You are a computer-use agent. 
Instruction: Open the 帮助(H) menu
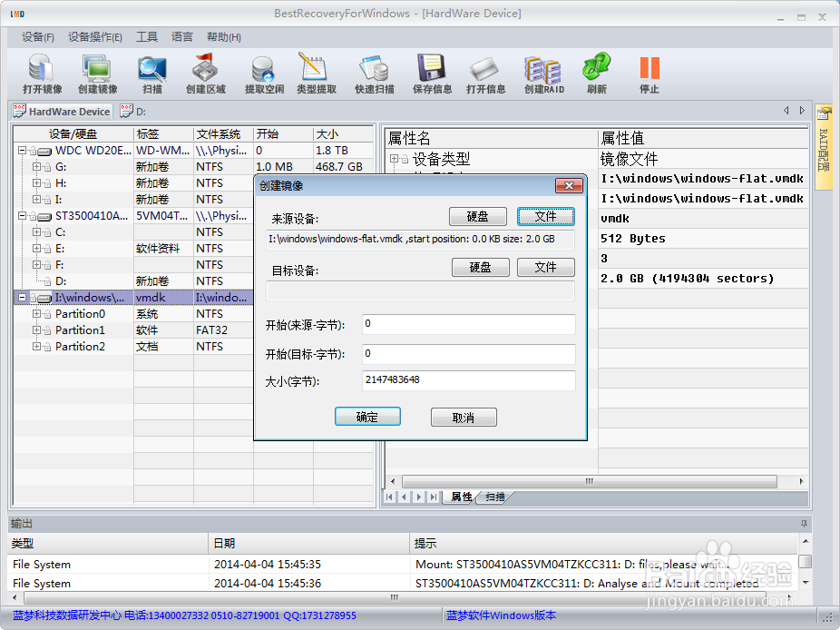pos(223,37)
